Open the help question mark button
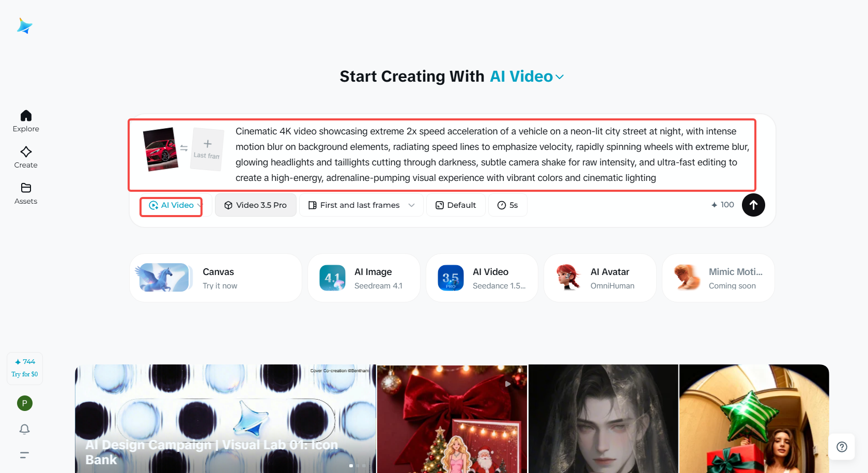Viewport: 868px width, 473px height. click(842, 447)
